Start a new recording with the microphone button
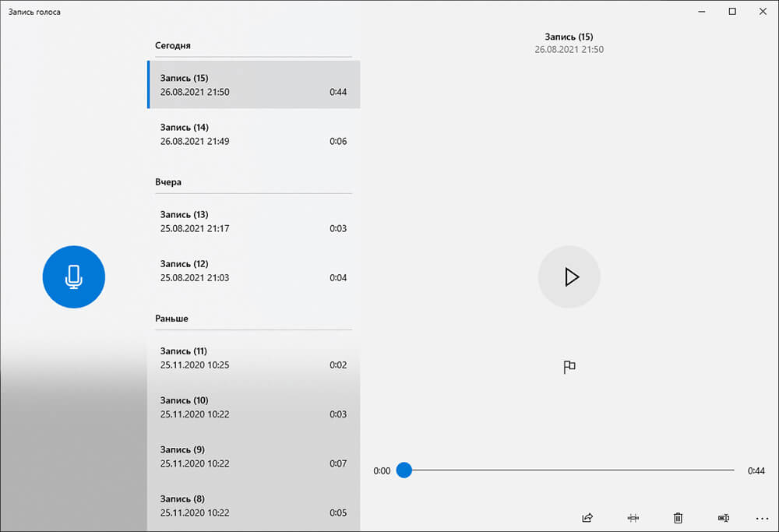 (x=73, y=277)
